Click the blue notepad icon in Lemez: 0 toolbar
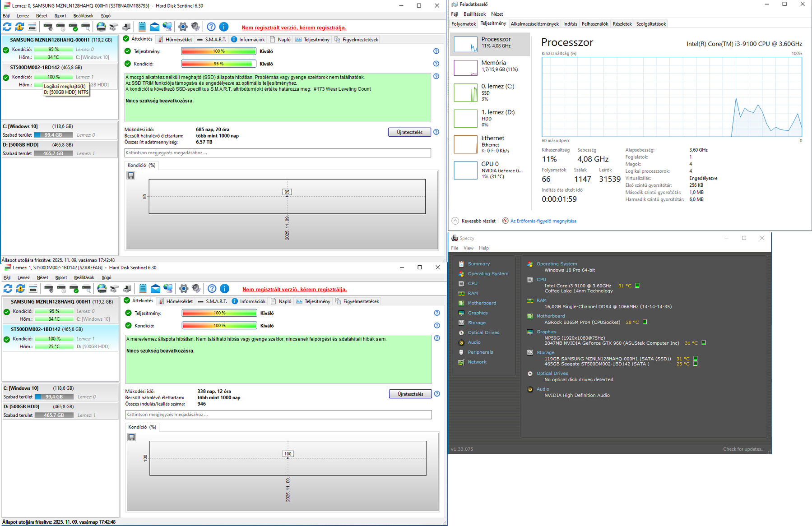Image resolution: width=812 pixels, height=526 pixels. [x=142, y=27]
